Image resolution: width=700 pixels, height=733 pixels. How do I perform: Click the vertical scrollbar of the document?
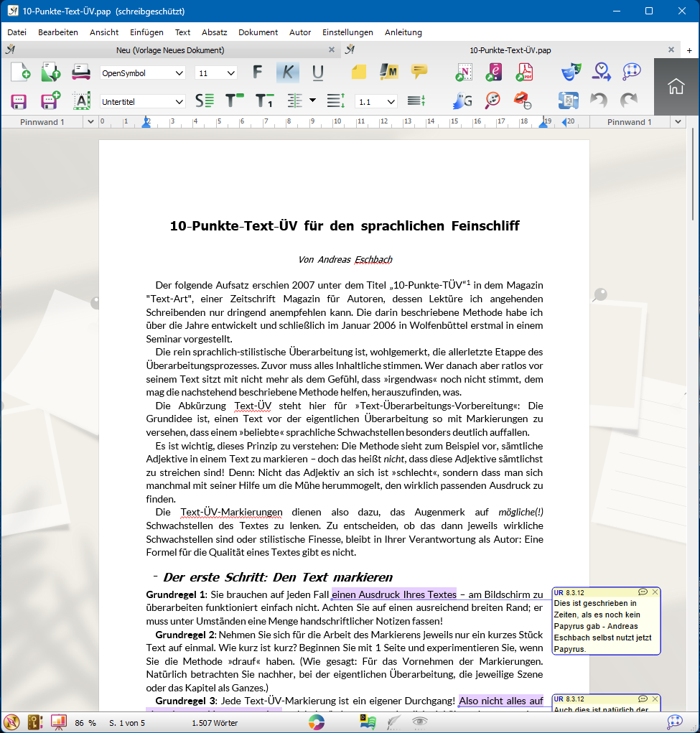click(x=693, y=174)
